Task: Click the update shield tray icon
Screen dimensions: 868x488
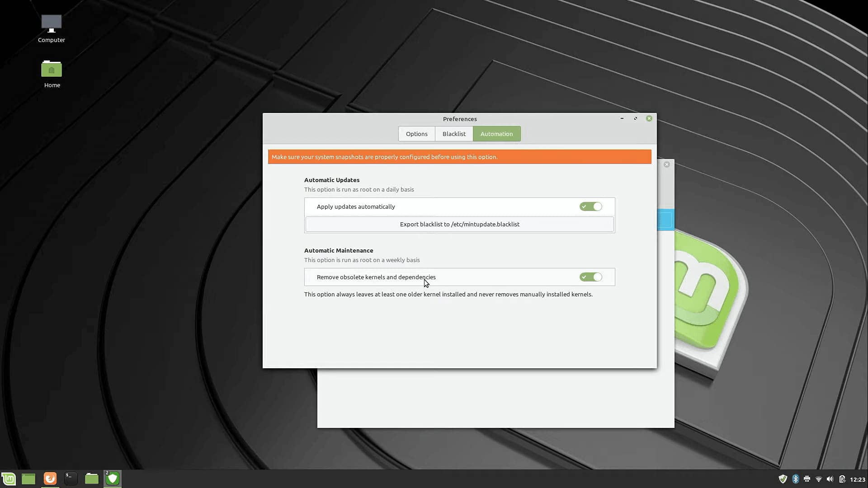Action: tap(783, 479)
